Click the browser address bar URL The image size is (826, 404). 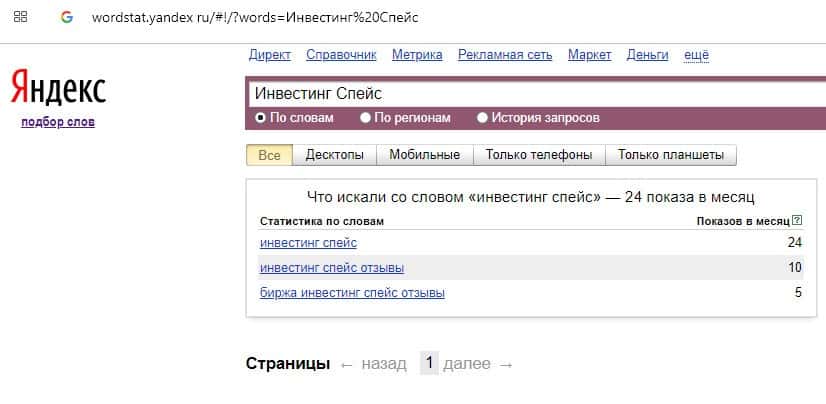click(x=255, y=17)
